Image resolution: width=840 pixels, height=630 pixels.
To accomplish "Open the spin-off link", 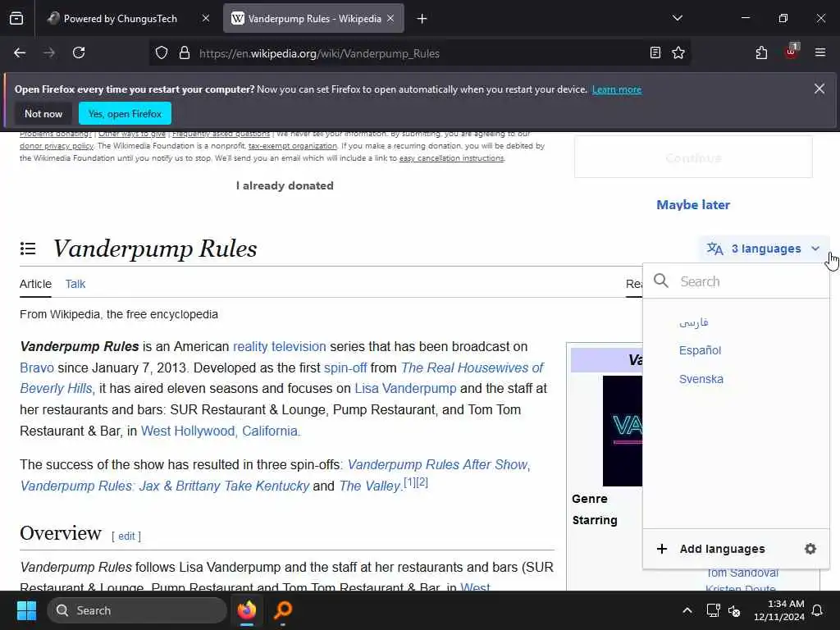I will 345,368.
